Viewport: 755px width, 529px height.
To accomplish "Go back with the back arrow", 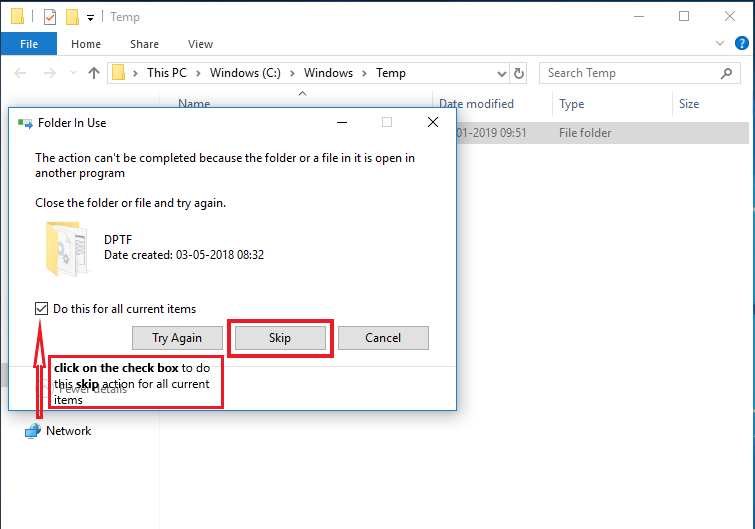I will (x=20, y=73).
